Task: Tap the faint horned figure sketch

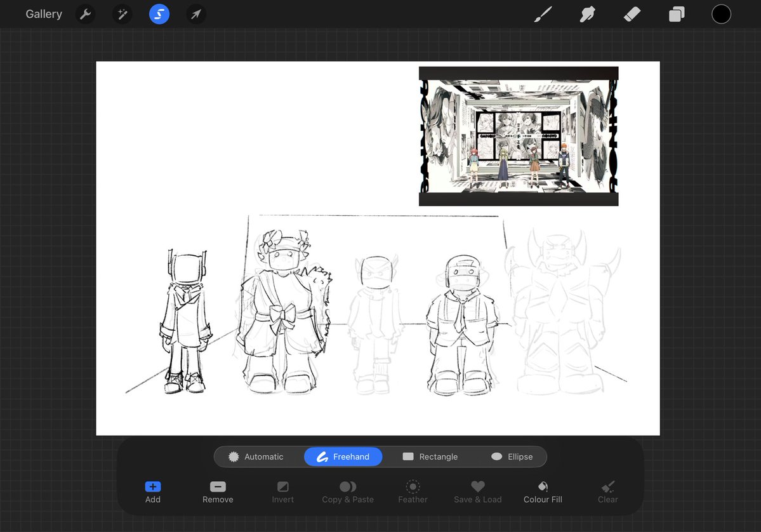Action: (563, 310)
